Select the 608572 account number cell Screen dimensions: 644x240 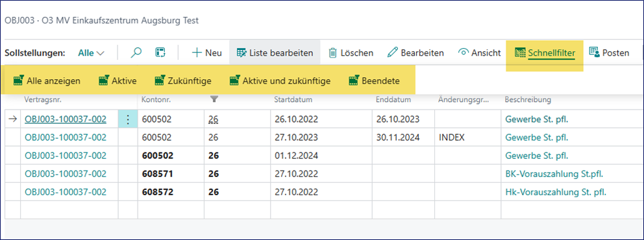click(171, 192)
